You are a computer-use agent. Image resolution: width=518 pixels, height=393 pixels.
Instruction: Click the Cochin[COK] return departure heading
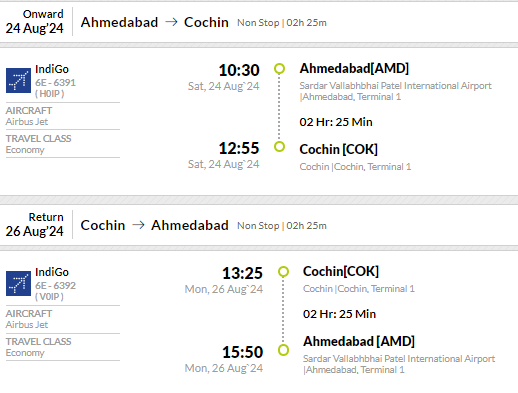(x=341, y=271)
